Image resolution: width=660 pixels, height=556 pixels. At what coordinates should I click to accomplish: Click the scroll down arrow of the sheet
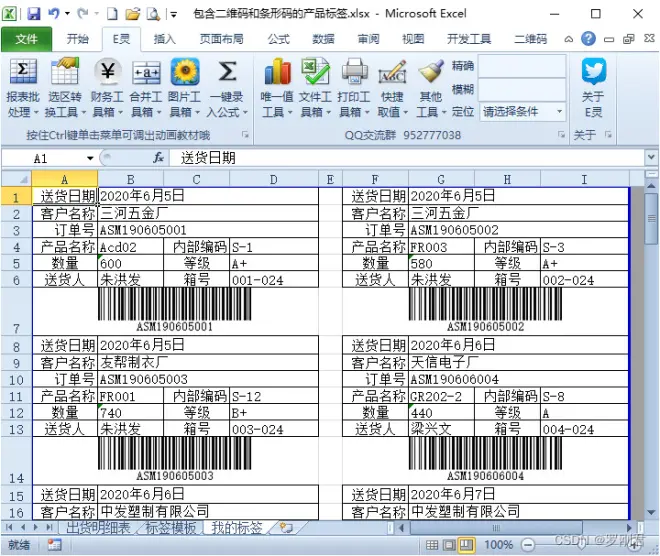651,512
